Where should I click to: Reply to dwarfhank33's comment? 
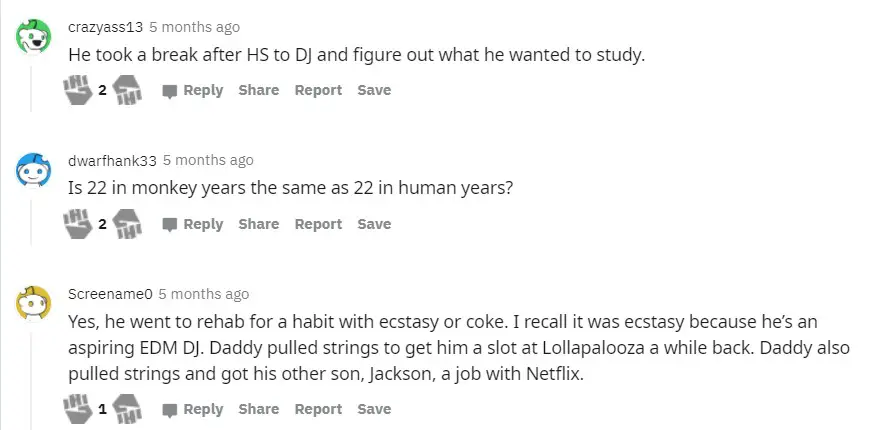193,224
